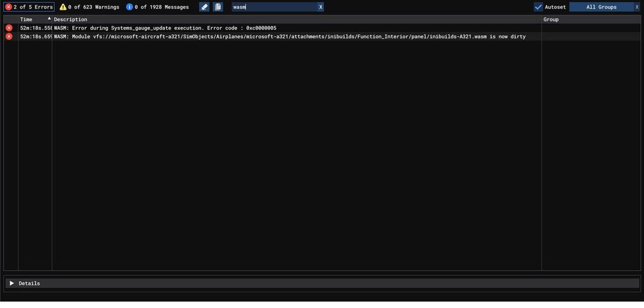This screenshot has height=308, width=644.
Task: Click the Time column sort arrow
Action: click(x=49, y=19)
